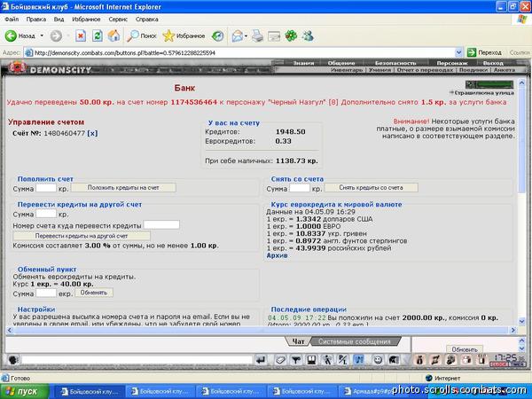The height and width of the screenshot is (399, 532).
Task: Go to Страшилкина улица link
Action: point(483,92)
